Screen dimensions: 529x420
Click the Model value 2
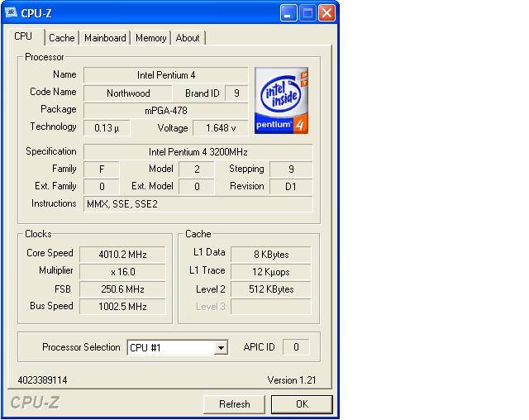click(x=197, y=169)
